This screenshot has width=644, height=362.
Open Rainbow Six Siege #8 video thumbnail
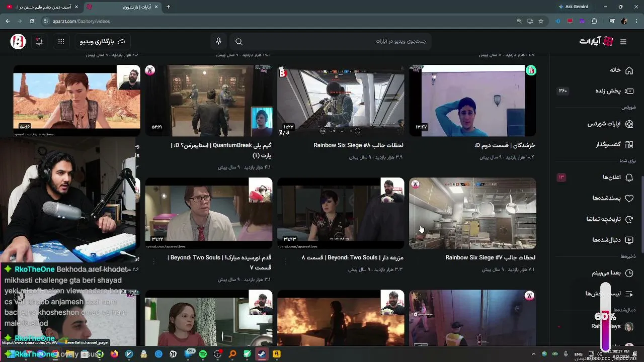click(x=341, y=101)
